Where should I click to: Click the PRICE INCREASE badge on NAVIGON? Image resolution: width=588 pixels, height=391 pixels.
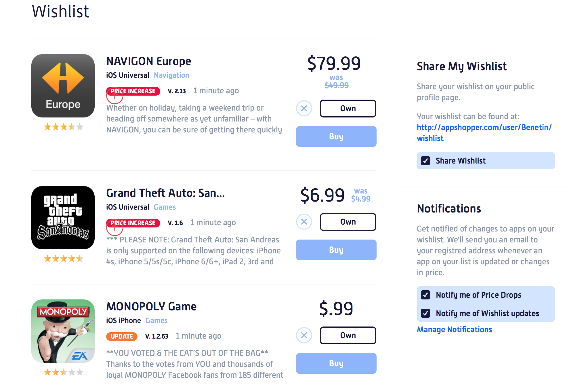pyautogui.click(x=133, y=91)
